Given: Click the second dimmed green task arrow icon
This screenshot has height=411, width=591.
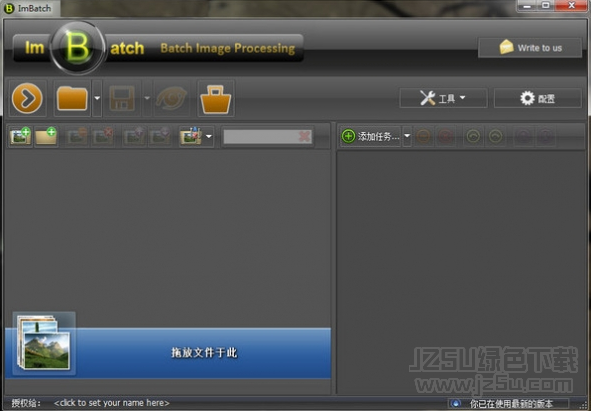Looking at the screenshot, I should [x=495, y=136].
